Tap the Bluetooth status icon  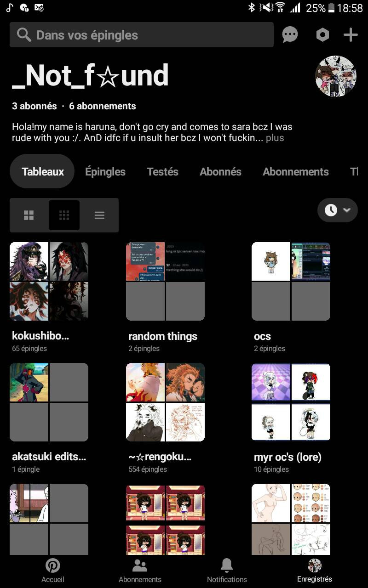[x=252, y=7]
